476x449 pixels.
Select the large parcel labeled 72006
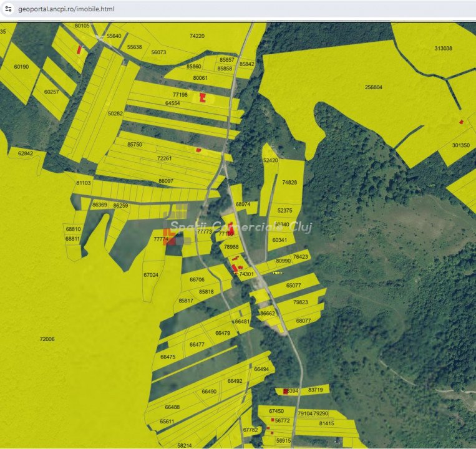tap(47, 339)
